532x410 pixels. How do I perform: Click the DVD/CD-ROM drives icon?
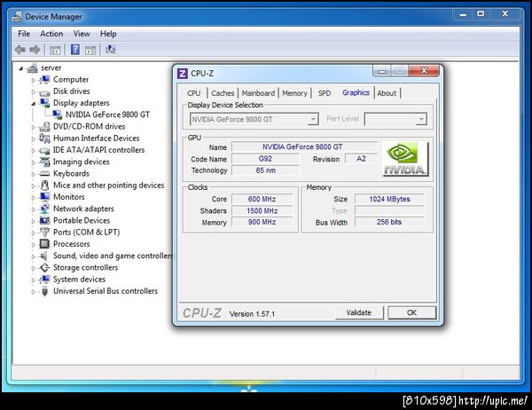point(44,127)
